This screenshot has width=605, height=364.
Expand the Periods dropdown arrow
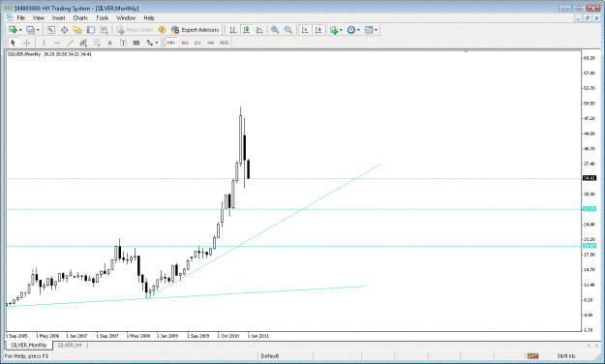tap(358, 30)
